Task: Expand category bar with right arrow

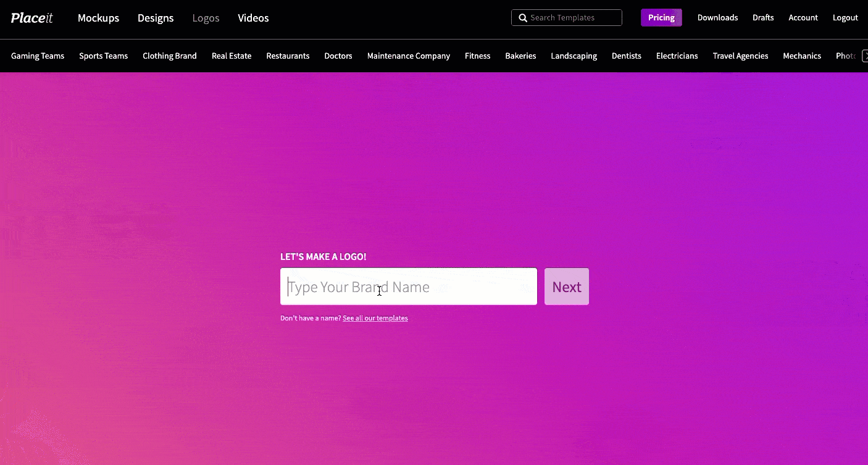Action: tap(864, 56)
